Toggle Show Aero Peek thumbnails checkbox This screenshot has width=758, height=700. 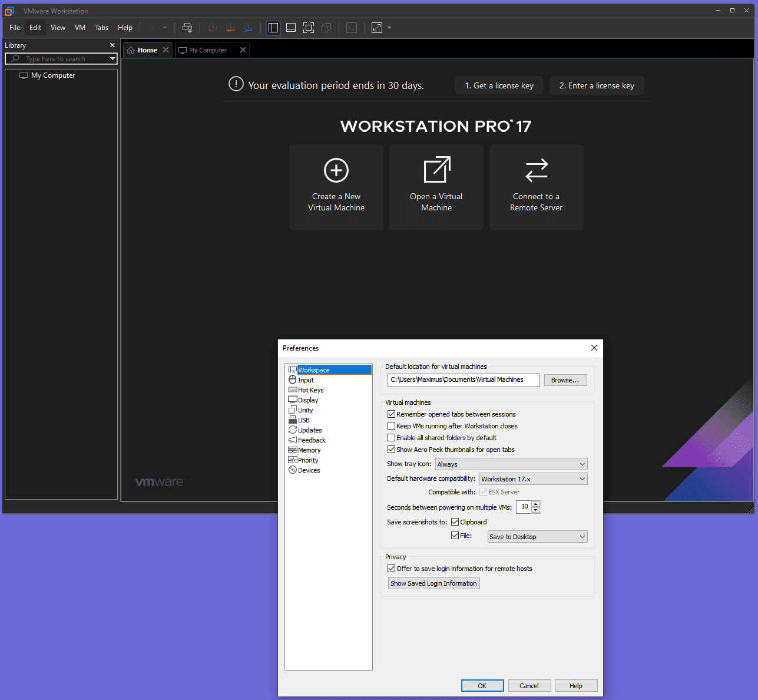(391, 450)
